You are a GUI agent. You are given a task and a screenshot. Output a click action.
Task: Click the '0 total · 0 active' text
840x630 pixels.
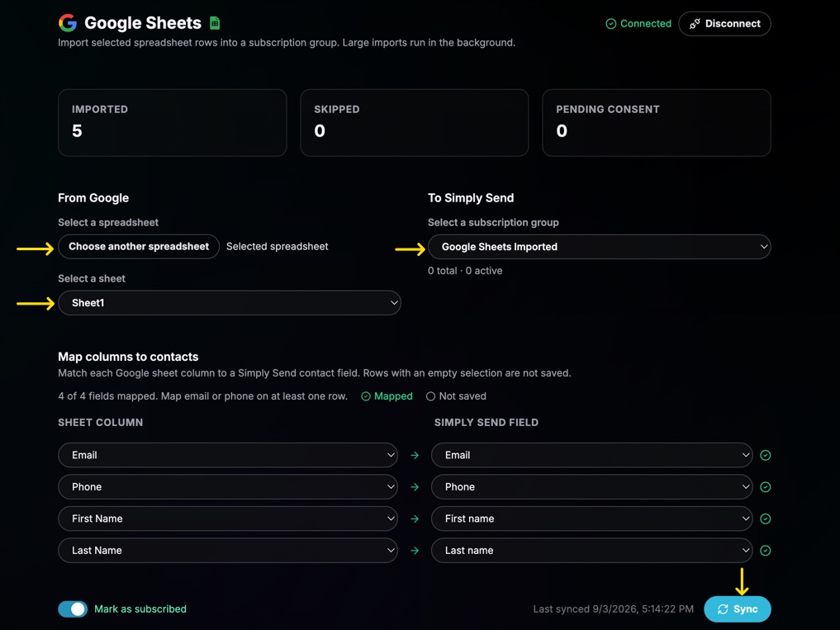tap(465, 271)
